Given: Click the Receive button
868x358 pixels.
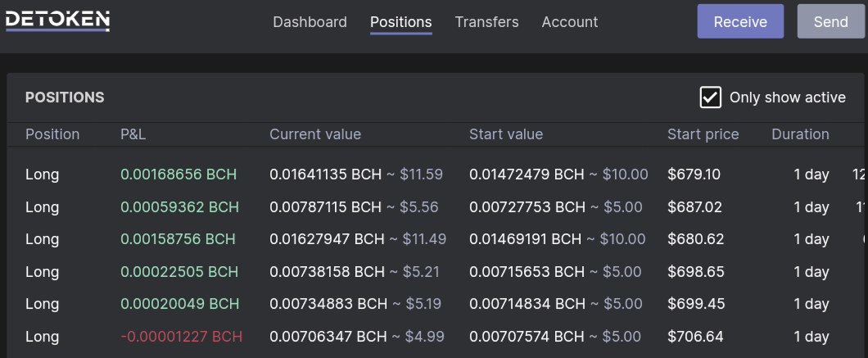Looking at the screenshot, I should point(740,21).
